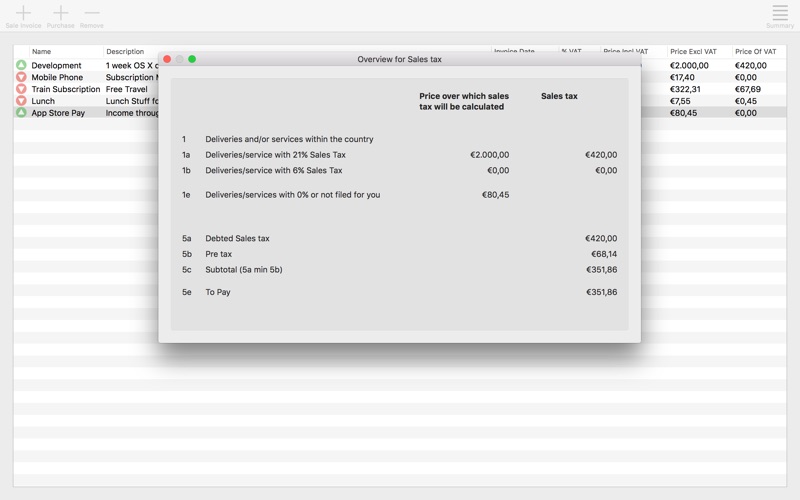This screenshot has height=500, width=800.
Task: Click €2.000,00 in Price Excl VAT column
Action: (x=689, y=65)
